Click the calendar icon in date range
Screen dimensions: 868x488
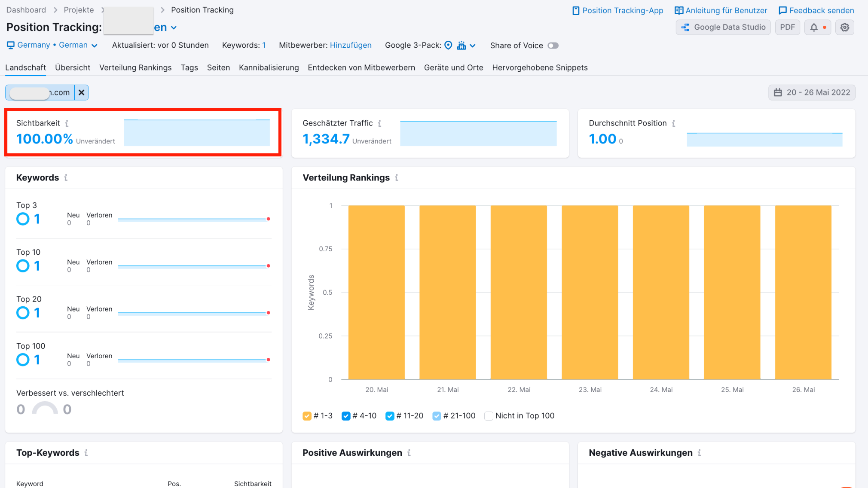point(778,92)
